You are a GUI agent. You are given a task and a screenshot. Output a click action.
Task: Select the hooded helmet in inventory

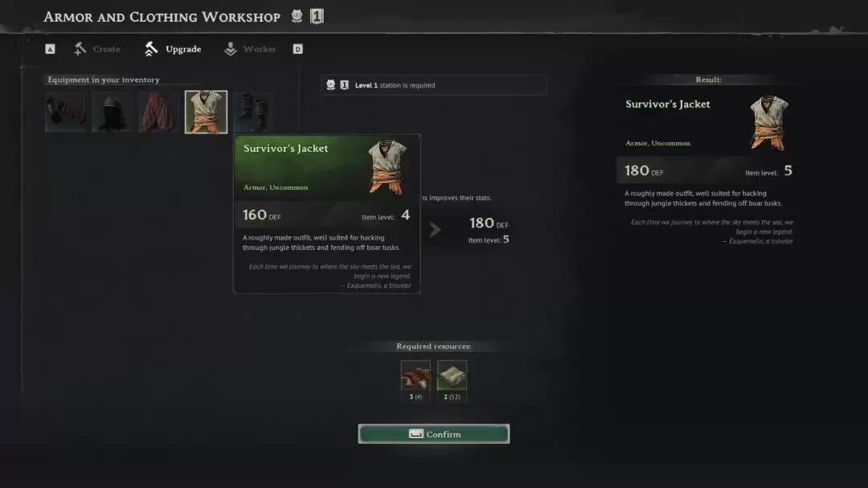113,112
